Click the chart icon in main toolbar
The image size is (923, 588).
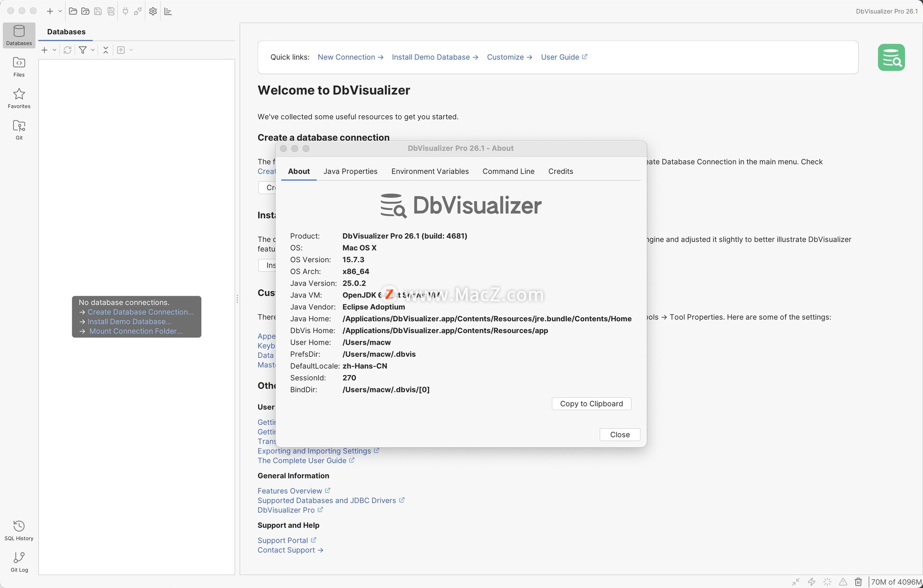[168, 11]
